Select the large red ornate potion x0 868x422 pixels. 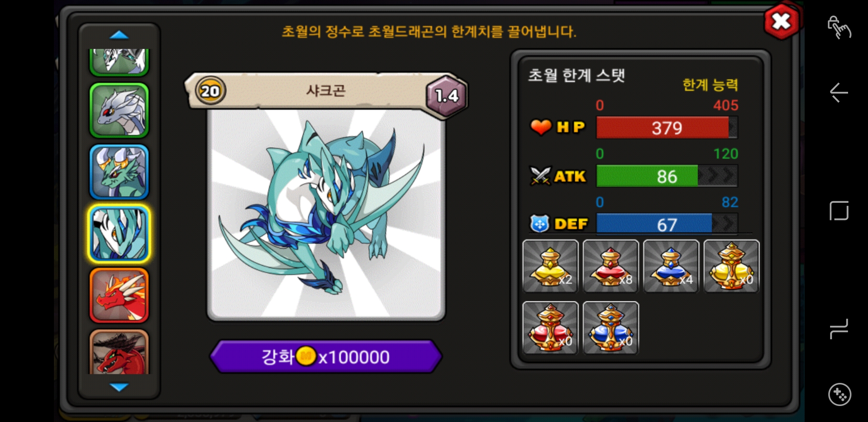550,328
